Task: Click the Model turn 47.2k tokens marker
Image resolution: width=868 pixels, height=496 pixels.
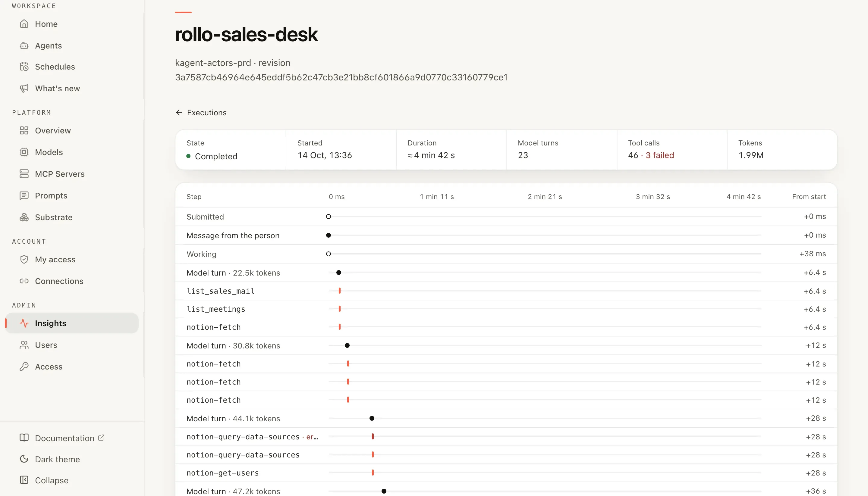Action: (384, 491)
